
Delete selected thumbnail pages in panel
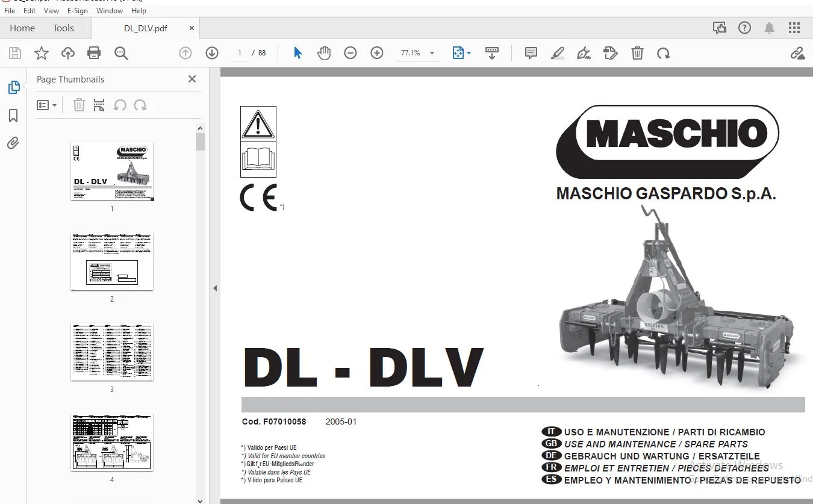79,105
